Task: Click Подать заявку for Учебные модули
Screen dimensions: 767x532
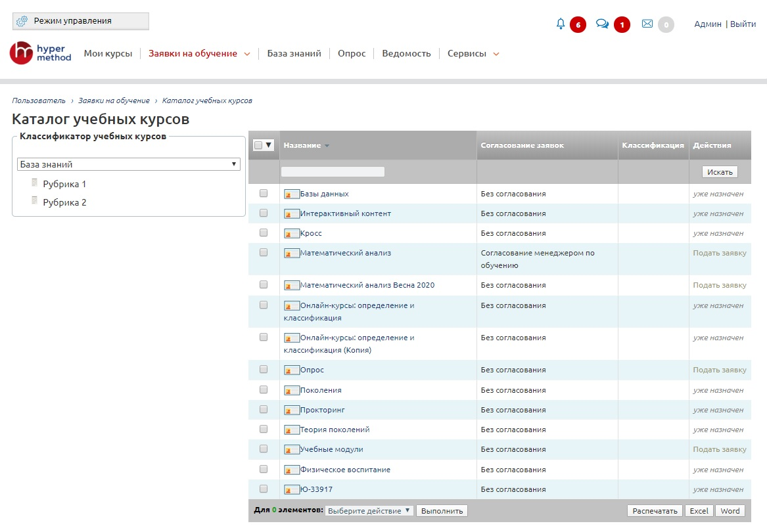Action: click(719, 449)
